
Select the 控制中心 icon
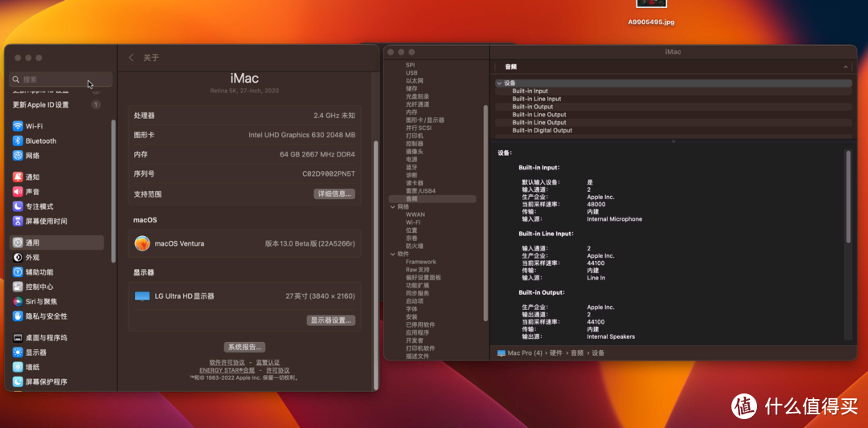point(18,287)
